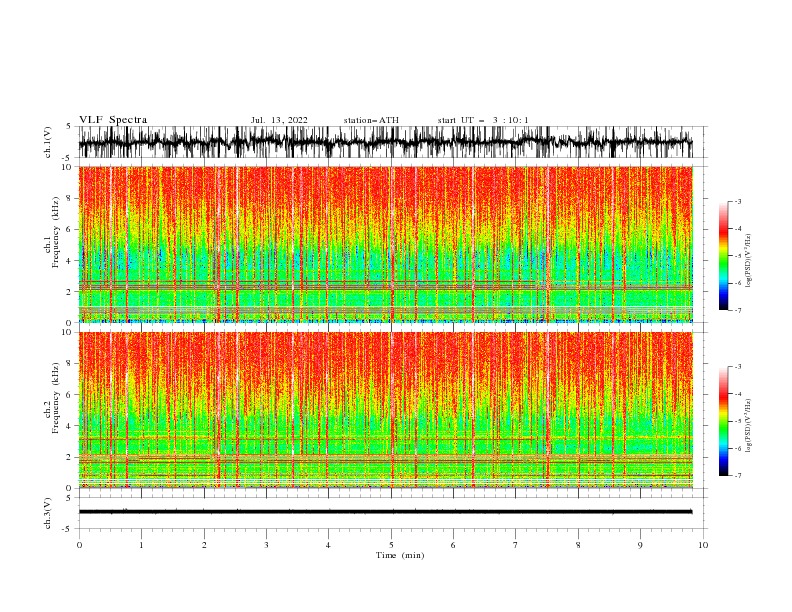Image resolution: width=792 pixels, height=612 pixels.
Task: Click the "log(PSD)(V²/Hz)" label beside ch.2 colorbar
Action: coord(748,425)
